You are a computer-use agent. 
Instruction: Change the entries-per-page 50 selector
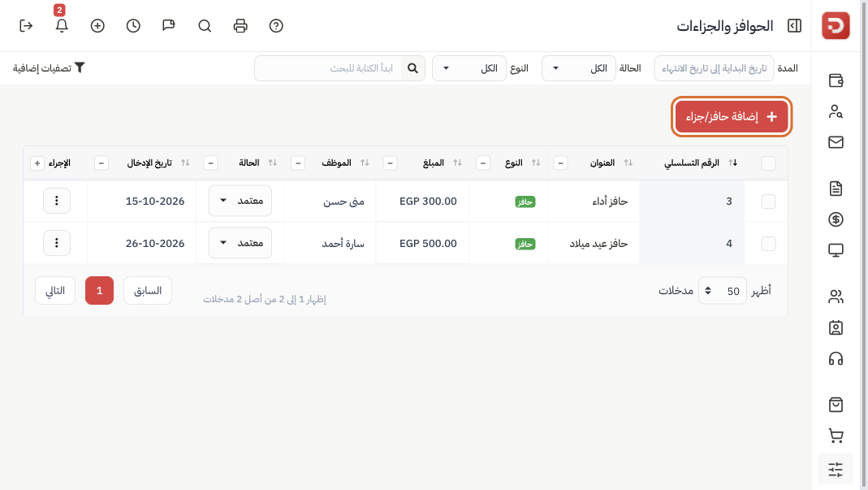pyautogui.click(x=723, y=291)
